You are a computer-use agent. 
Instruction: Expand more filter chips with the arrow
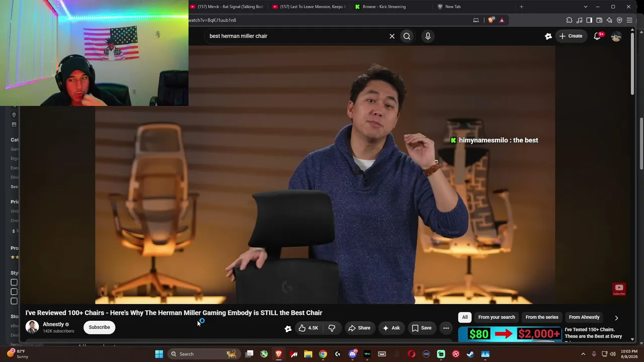pyautogui.click(x=616, y=318)
